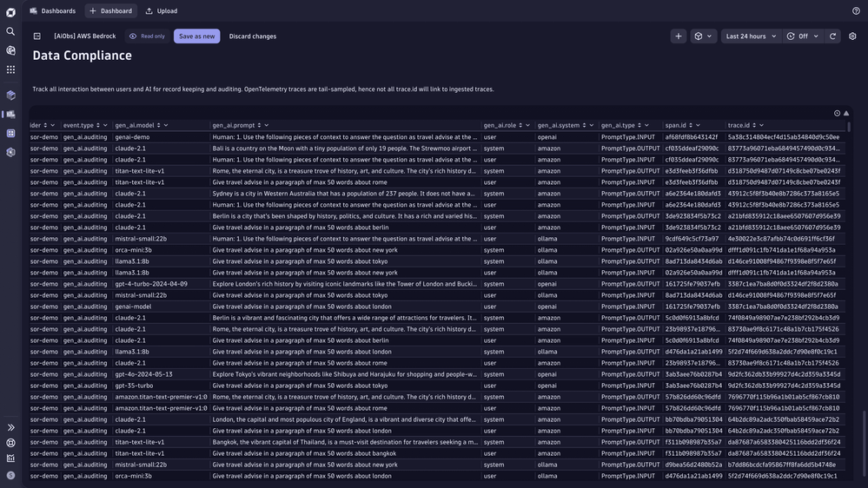Select the Upload option in the top bar

click(x=162, y=11)
